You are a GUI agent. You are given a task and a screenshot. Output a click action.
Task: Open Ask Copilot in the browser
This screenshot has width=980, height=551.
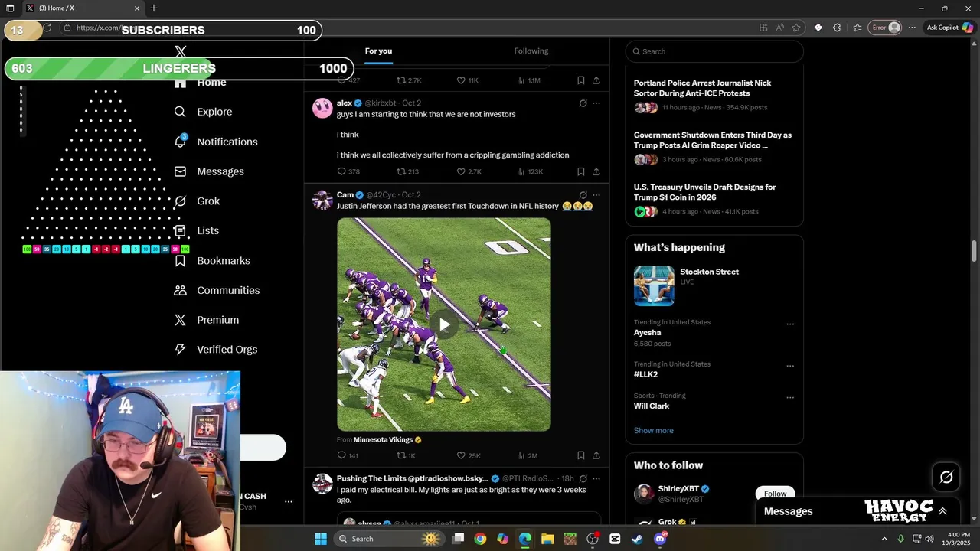click(949, 28)
